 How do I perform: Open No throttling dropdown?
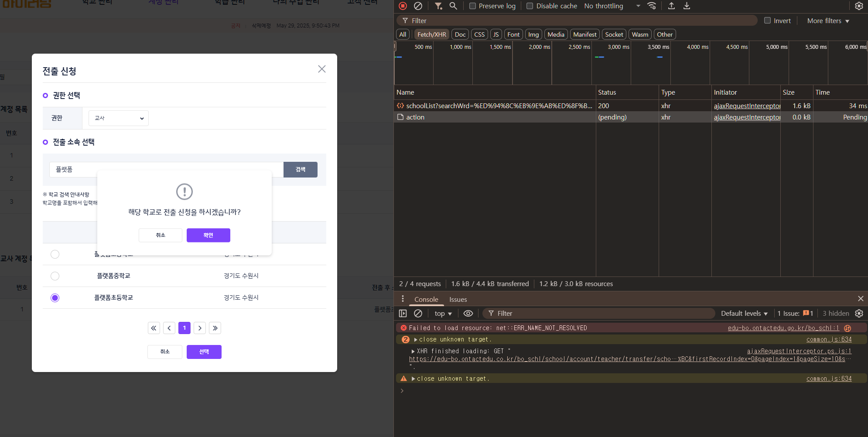click(612, 6)
